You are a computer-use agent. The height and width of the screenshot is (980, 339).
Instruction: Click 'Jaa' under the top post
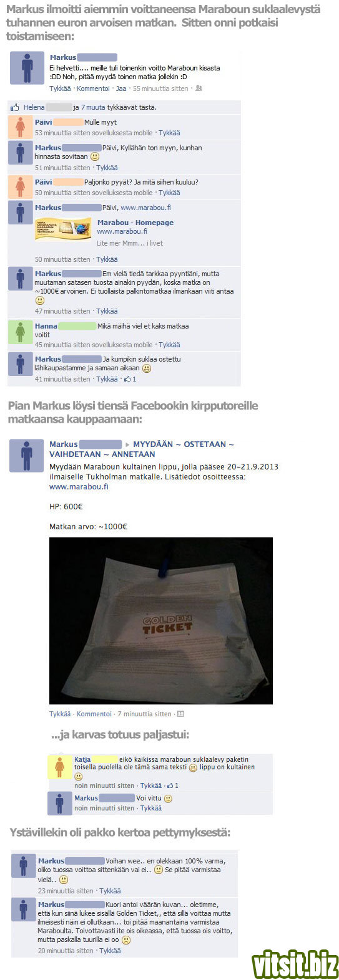(121, 89)
